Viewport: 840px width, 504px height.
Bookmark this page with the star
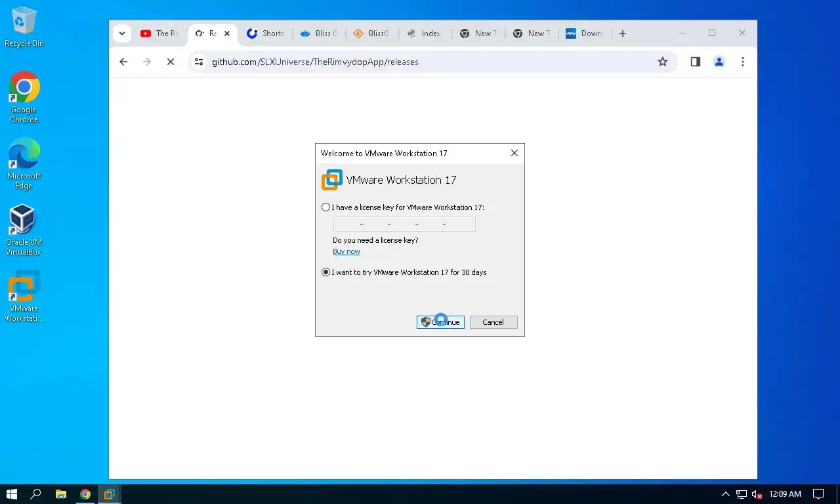(x=663, y=62)
